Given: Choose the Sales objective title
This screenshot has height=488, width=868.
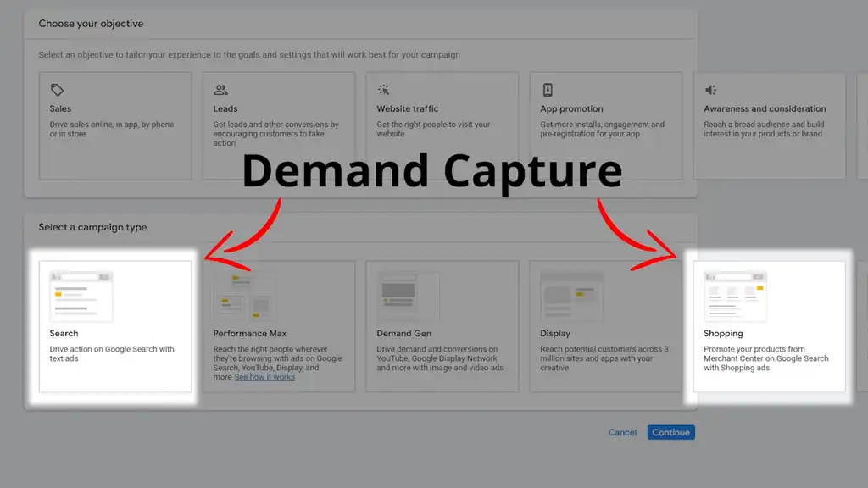Looking at the screenshot, I should tap(60, 108).
